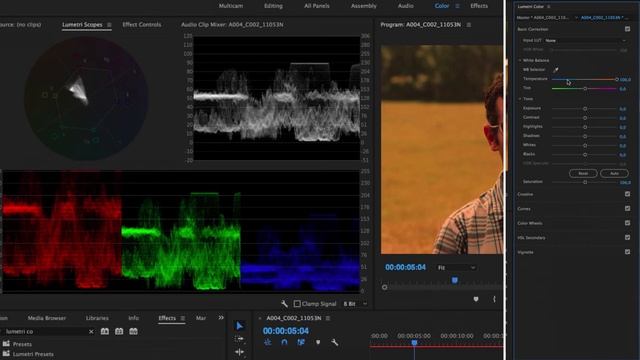Toggle Color Wheels section checkbox

[627, 223]
